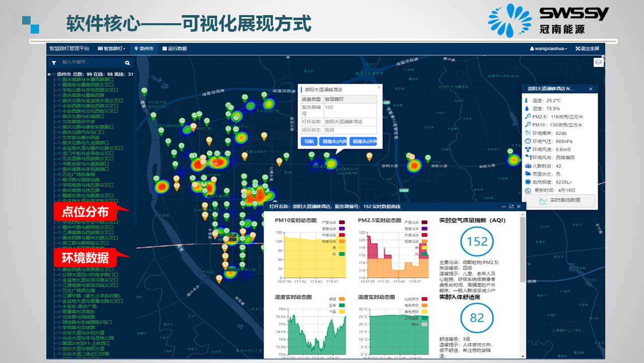Click the 导航 navigation button
Viewport: 644px width, 363px height.
(308, 142)
